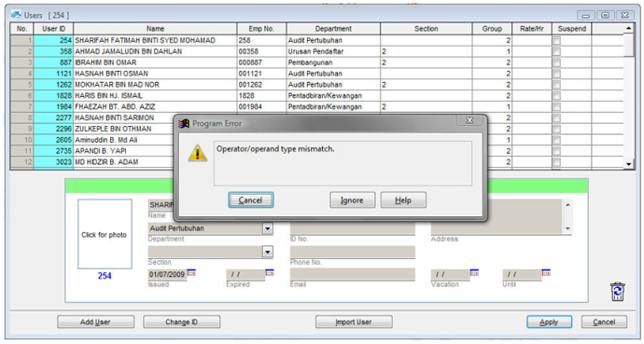The width and height of the screenshot is (644, 344).
Task: Click the recycle bin restore icon
Action: 618,292
